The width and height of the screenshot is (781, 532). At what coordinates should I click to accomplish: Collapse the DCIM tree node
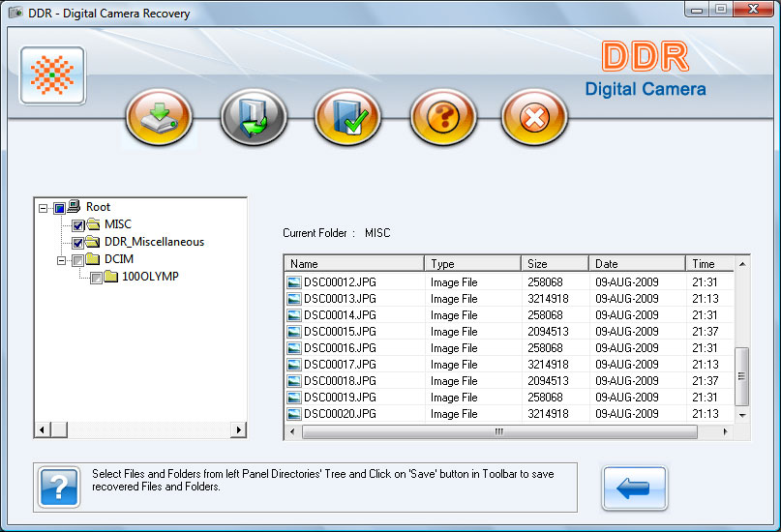(61, 260)
